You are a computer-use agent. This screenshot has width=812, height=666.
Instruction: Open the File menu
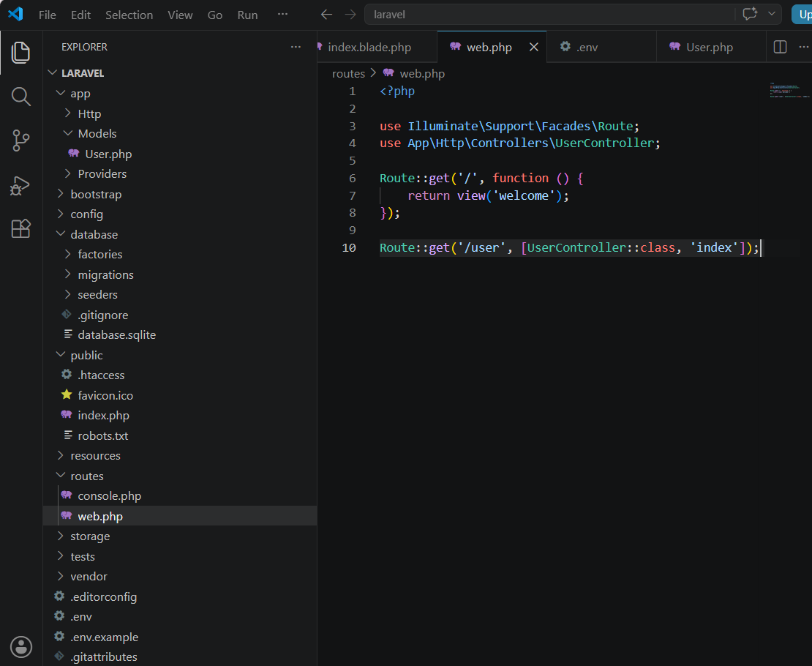(47, 15)
